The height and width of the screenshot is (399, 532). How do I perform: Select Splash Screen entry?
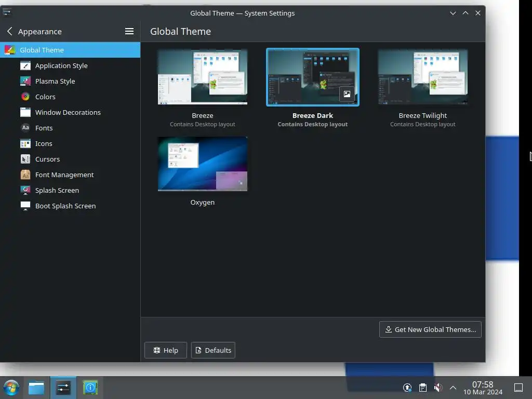pyautogui.click(x=70, y=190)
